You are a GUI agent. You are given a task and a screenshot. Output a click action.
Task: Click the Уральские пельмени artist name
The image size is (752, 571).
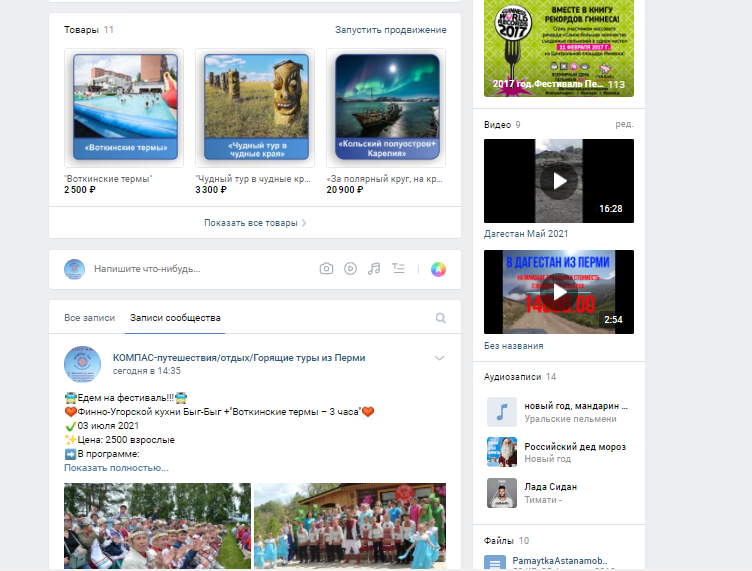[570, 419]
